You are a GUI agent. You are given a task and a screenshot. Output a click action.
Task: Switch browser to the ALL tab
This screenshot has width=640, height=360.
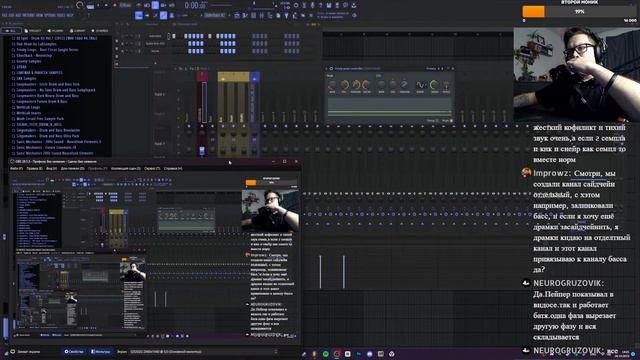pyautogui.click(x=11, y=31)
